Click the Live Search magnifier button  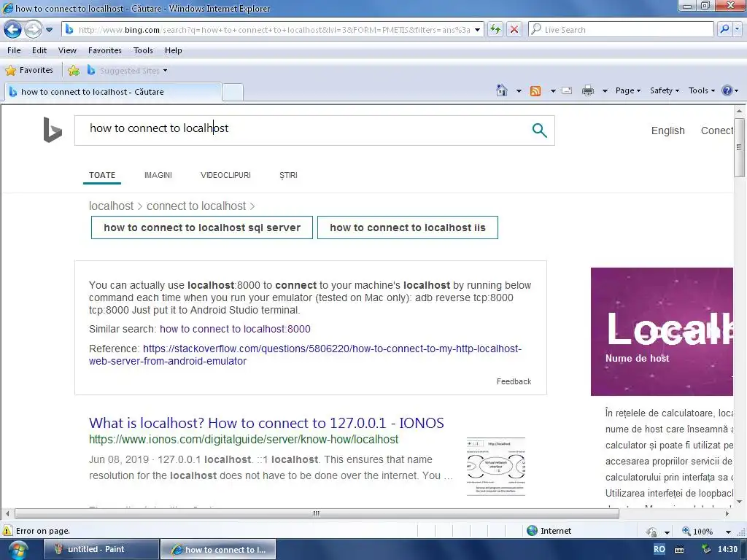pos(724,29)
